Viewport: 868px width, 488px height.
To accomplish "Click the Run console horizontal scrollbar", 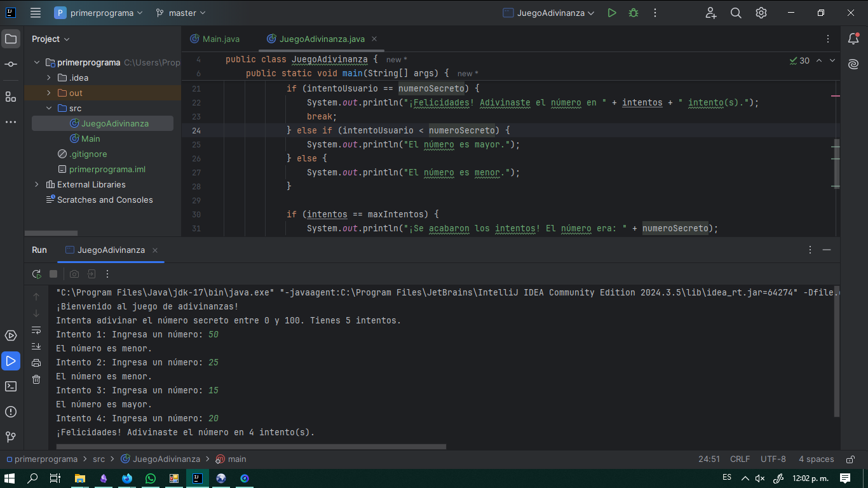I will point(251,447).
